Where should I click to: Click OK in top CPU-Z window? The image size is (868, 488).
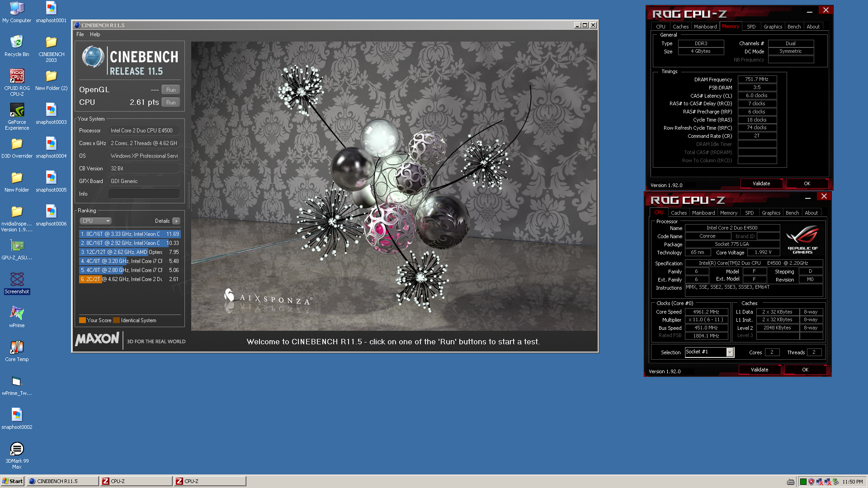coord(807,183)
